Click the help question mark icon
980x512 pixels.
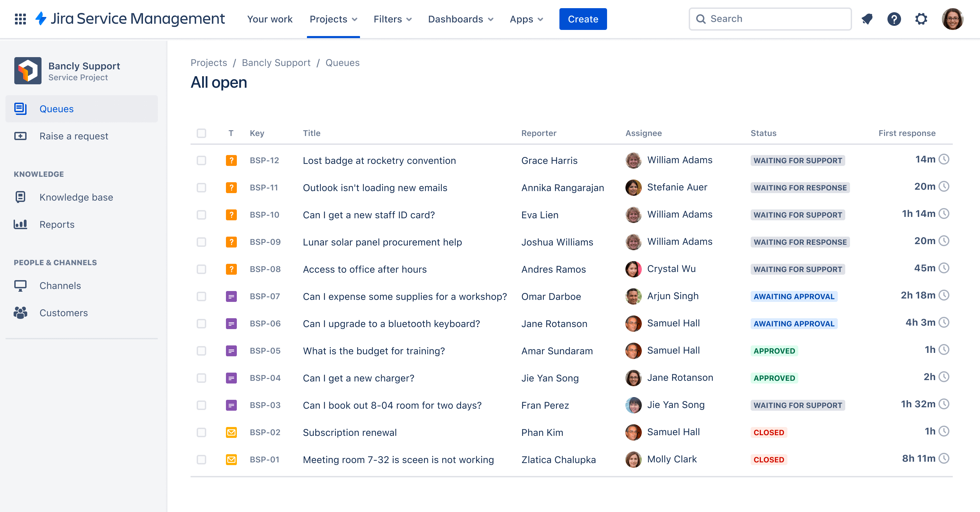point(895,19)
